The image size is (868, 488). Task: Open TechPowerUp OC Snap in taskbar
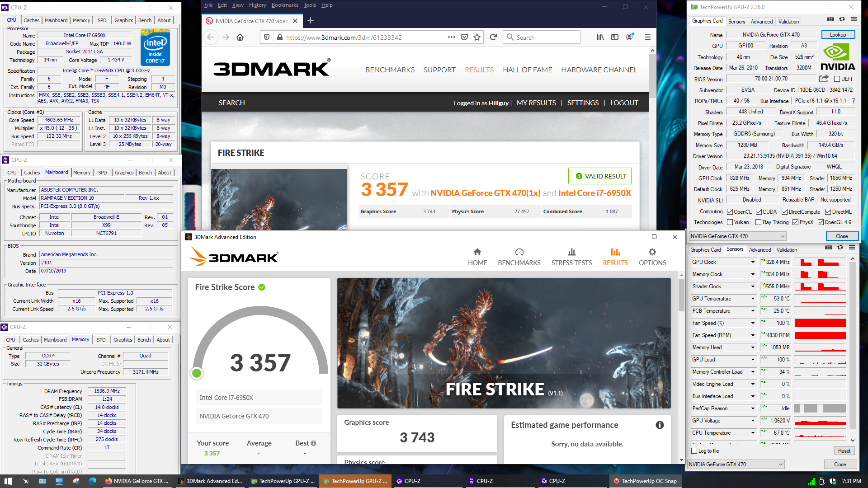pyautogui.click(x=645, y=481)
